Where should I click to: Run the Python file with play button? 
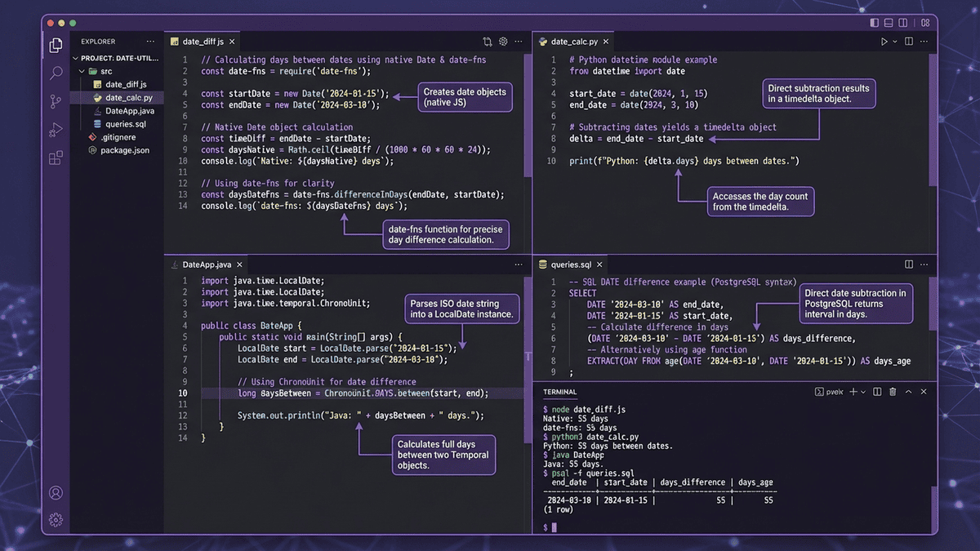pos(884,41)
